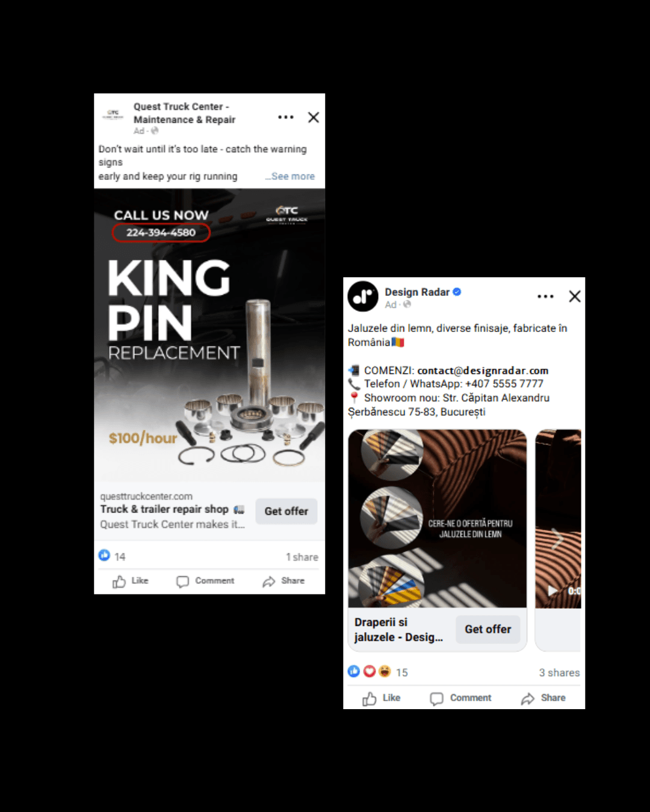Expand caption with See more link
Screen dimensions: 650x812
coord(292,176)
